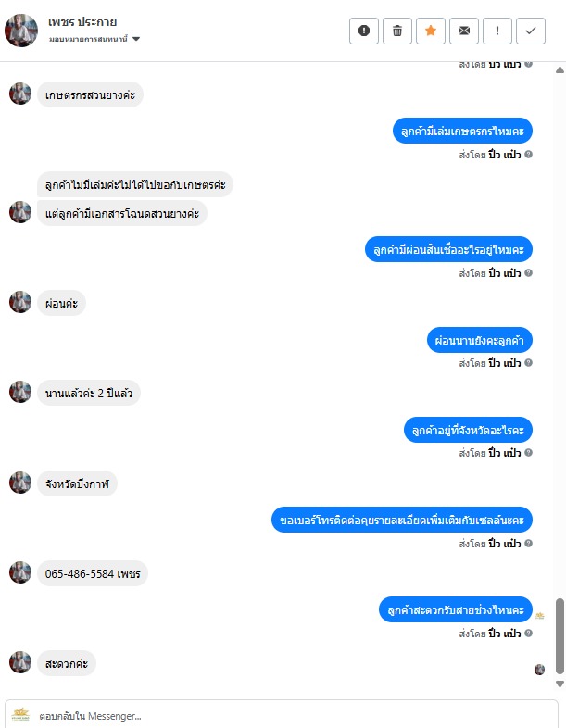566x728 pixels.
Task: Click scrollbar down arrow in chat
Action: point(560,684)
